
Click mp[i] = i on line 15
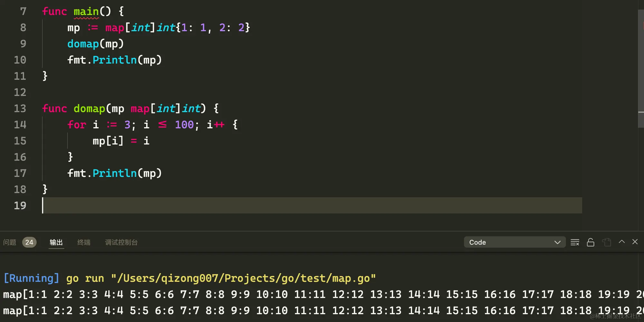pos(121,141)
